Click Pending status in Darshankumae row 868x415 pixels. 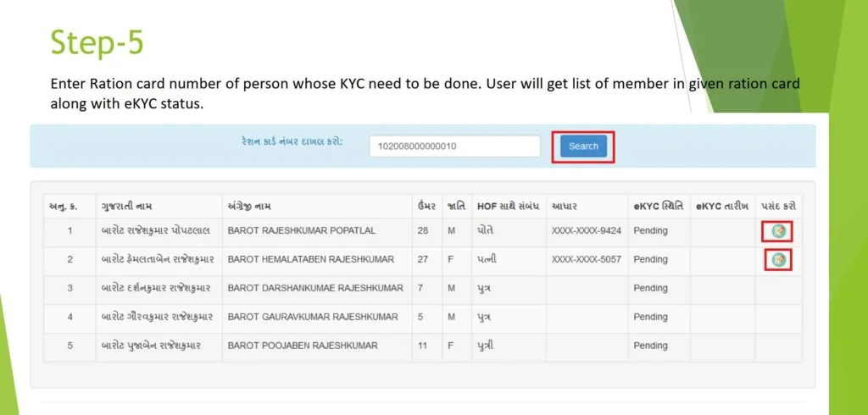[x=650, y=288]
